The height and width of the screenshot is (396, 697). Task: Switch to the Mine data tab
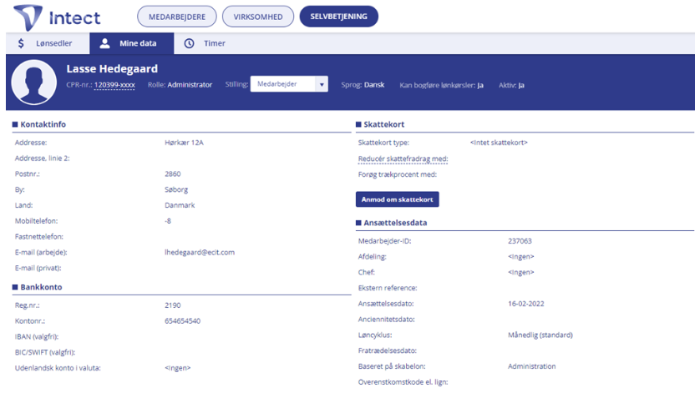(132, 44)
